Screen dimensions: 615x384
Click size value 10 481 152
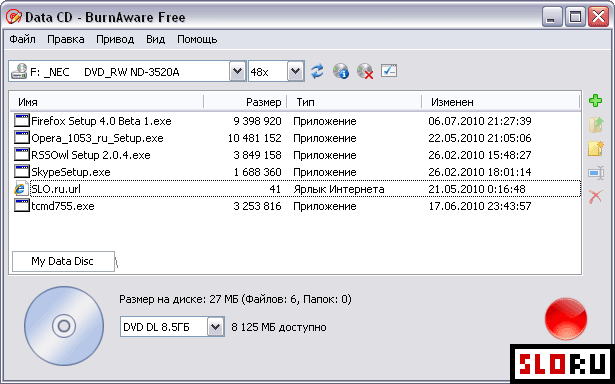pos(255,138)
